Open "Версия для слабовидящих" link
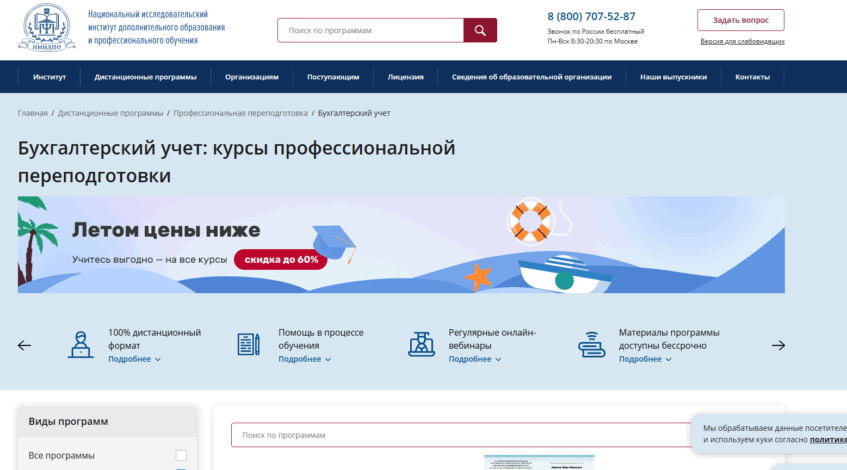Viewport: 847px width, 470px height. coord(741,42)
